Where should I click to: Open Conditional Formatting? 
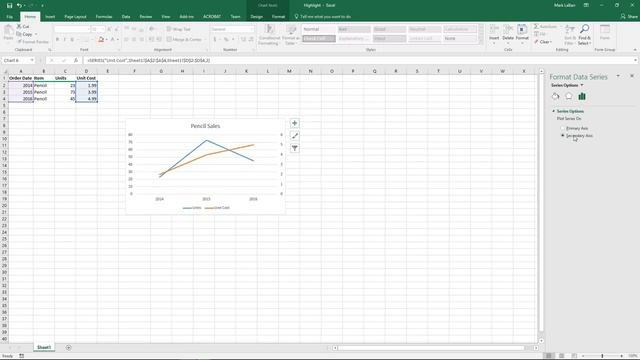coord(268,35)
